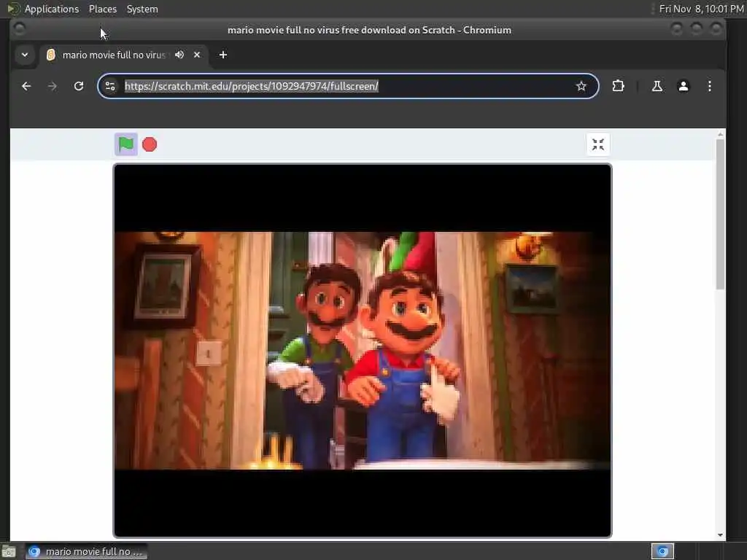Screen dimensions: 747x560
Task: Minimize the Chromium window
Action: tap(676, 29)
